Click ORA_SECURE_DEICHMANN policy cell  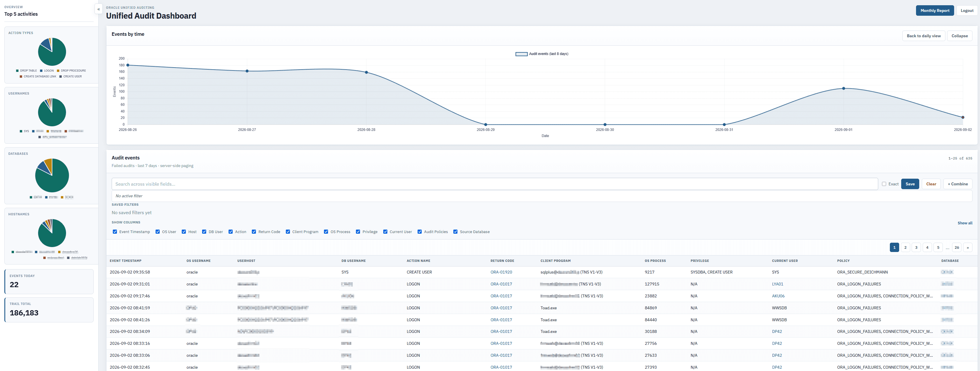click(x=862, y=272)
